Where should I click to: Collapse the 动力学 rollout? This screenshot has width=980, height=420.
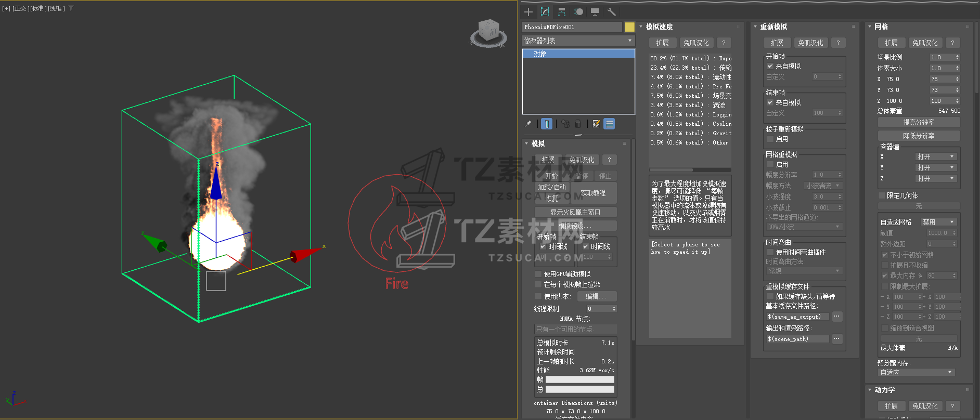(x=870, y=390)
